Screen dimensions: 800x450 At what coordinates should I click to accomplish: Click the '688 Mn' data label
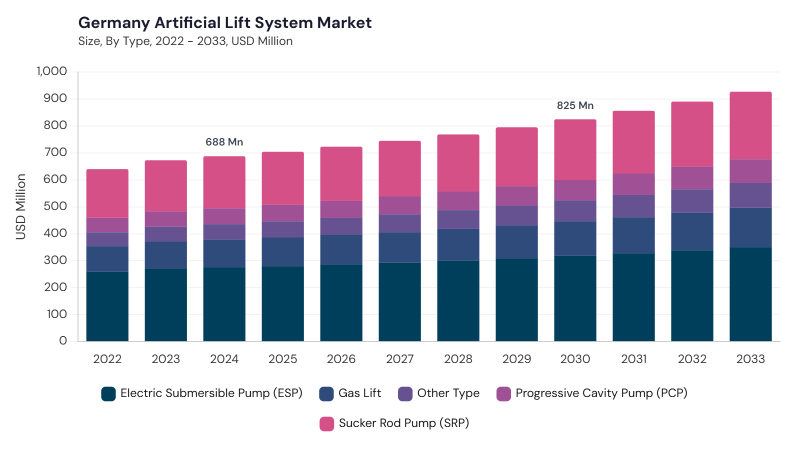pos(224,142)
